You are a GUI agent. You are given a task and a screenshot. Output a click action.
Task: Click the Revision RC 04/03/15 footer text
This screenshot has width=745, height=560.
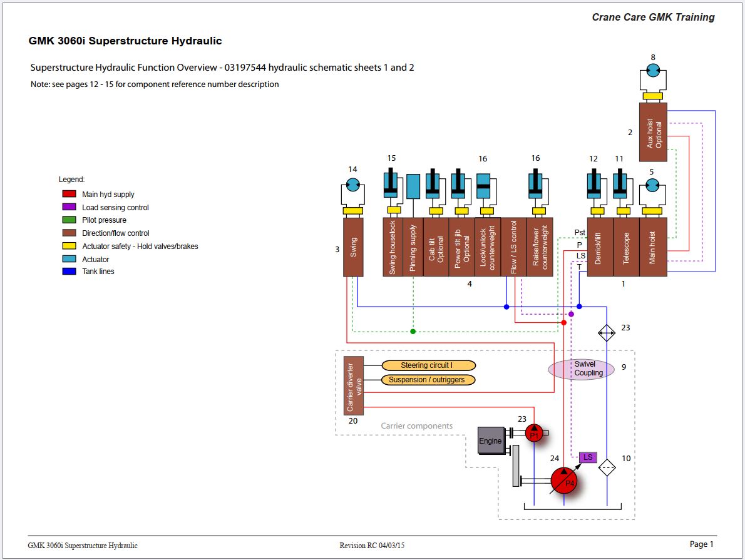tap(372, 545)
